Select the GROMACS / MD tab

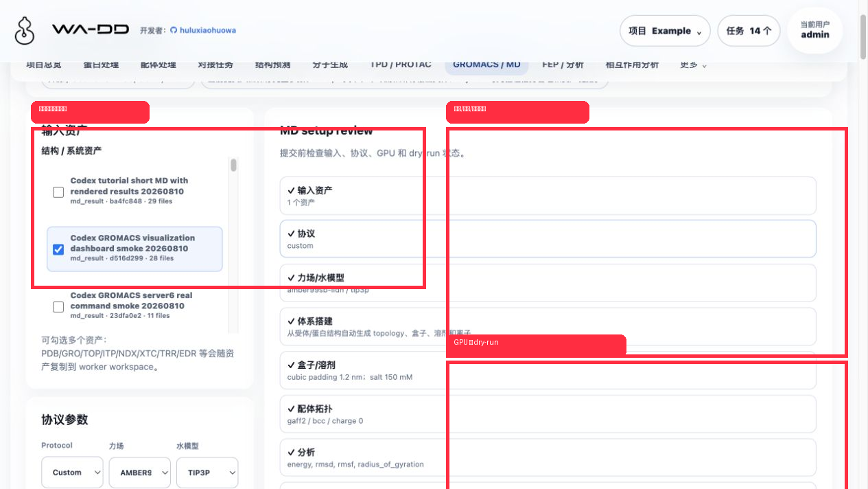486,65
